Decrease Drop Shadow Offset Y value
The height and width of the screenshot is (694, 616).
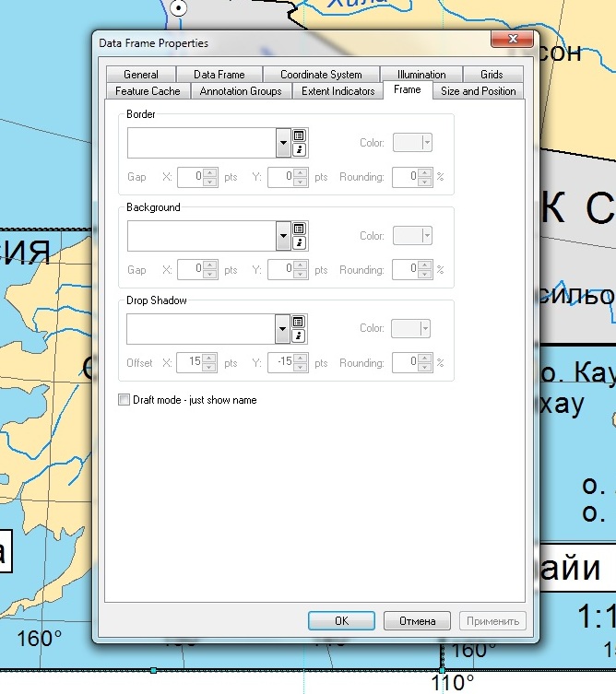tap(301, 368)
